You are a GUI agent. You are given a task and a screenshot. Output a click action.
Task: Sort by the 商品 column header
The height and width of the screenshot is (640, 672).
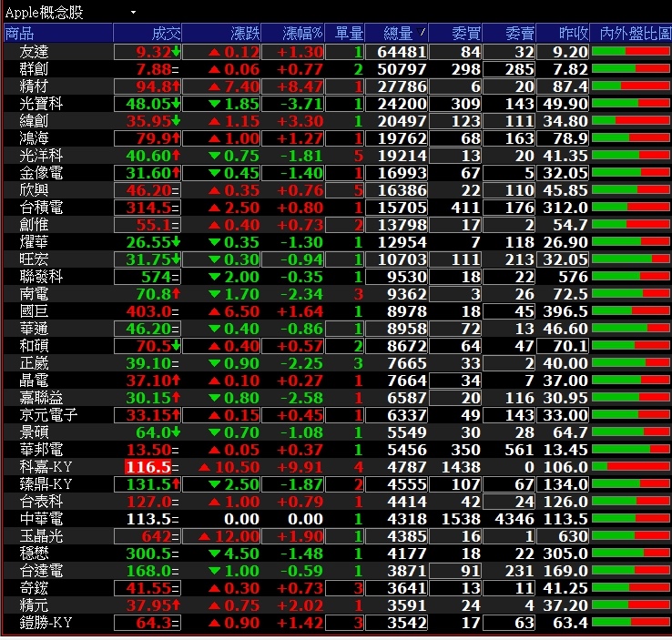58,33
